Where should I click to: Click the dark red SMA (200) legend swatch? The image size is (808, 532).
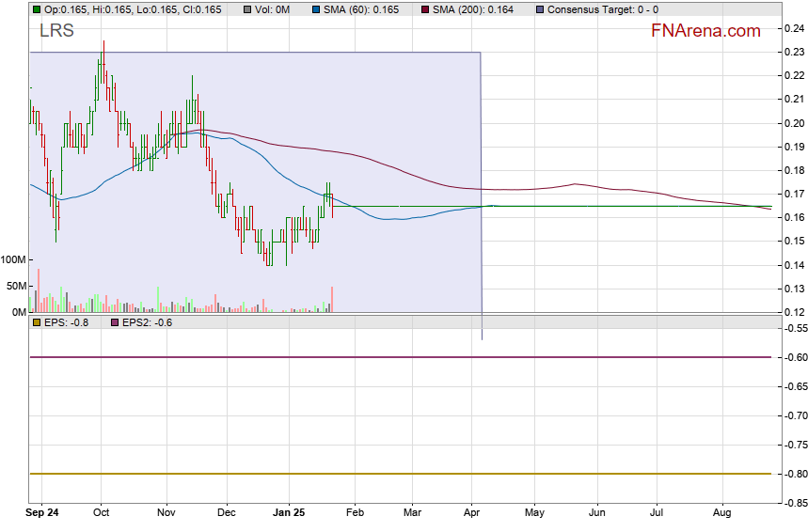(x=423, y=9)
